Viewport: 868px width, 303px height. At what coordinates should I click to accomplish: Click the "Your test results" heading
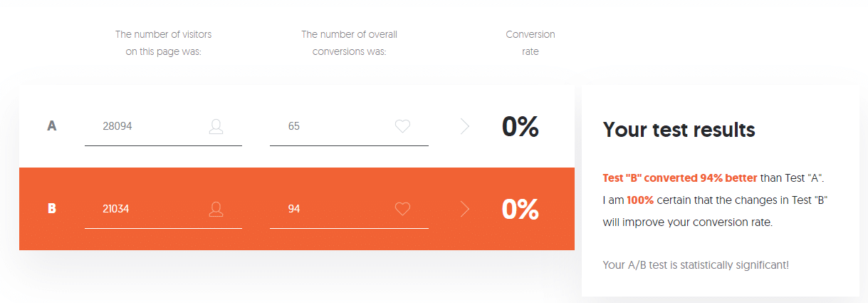(x=679, y=130)
